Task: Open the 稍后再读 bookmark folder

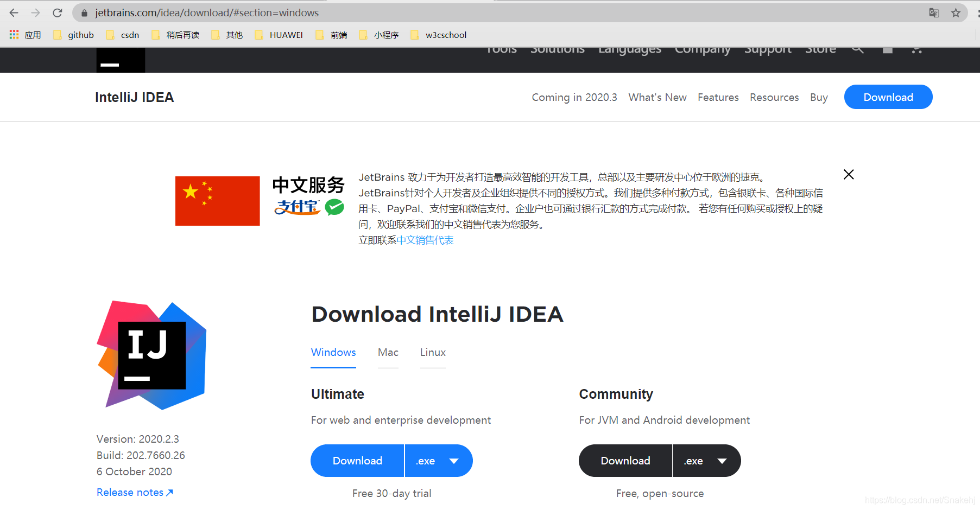Action: point(175,35)
